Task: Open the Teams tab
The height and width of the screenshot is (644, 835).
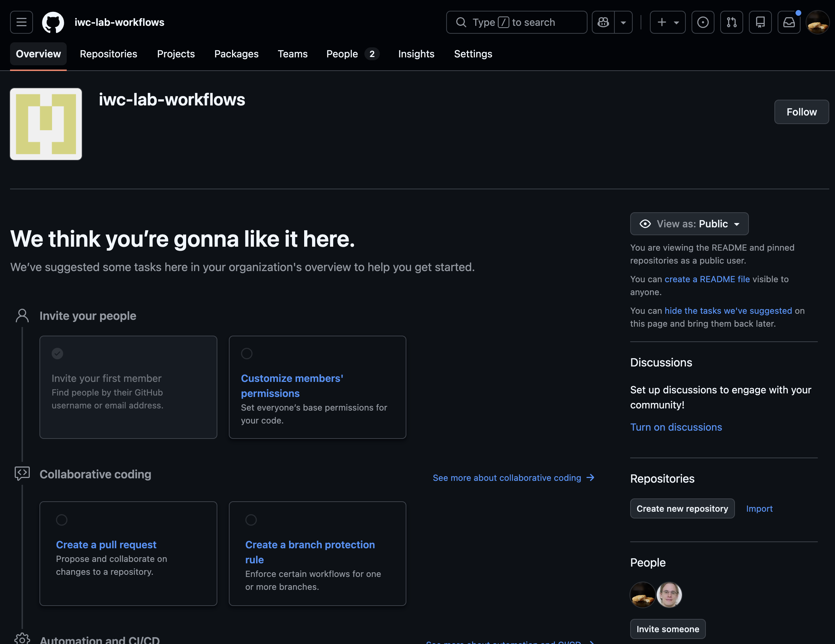Action: (292, 54)
